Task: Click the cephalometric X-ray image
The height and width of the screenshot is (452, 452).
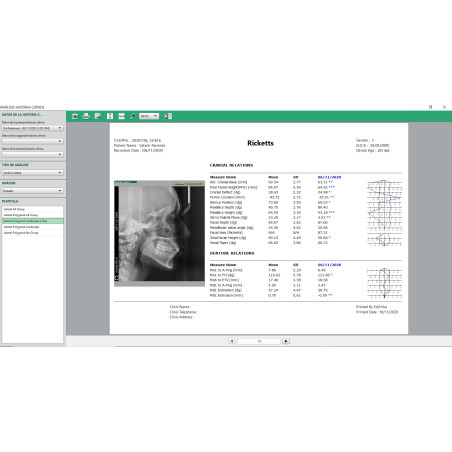Action: pyautogui.click(x=159, y=233)
